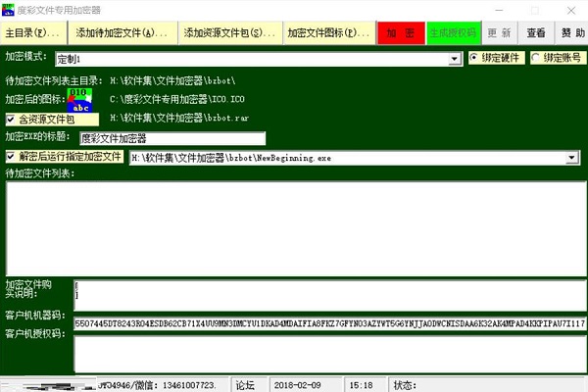Click the green 生成授权码 button
588x392 pixels.
[x=453, y=33]
